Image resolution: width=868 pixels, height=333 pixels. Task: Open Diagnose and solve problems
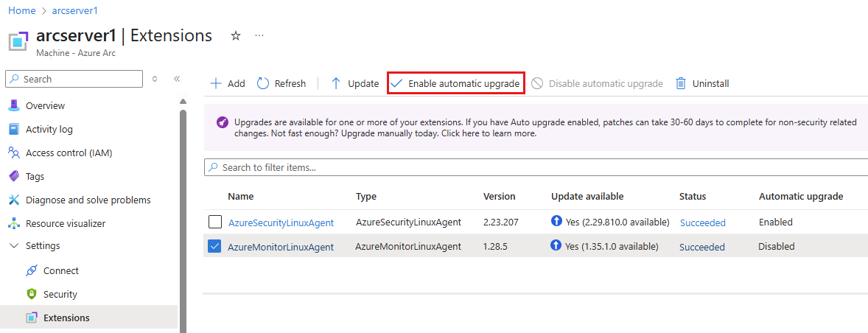tap(88, 200)
